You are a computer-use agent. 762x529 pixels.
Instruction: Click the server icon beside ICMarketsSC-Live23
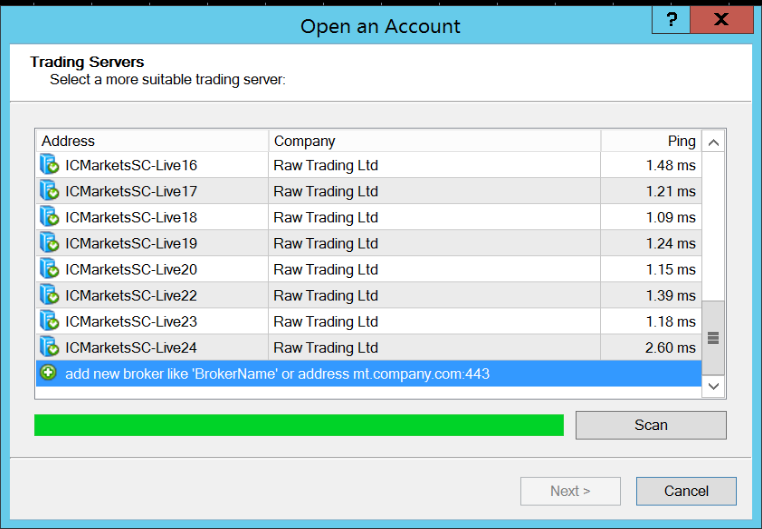point(49,321)
